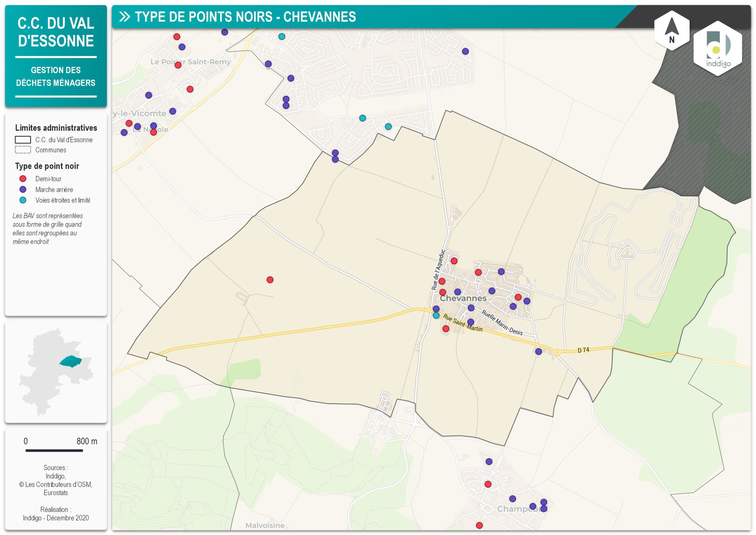
Task: Click the purple Marche arrière legend circle
Action: click(x=23, y=189)
